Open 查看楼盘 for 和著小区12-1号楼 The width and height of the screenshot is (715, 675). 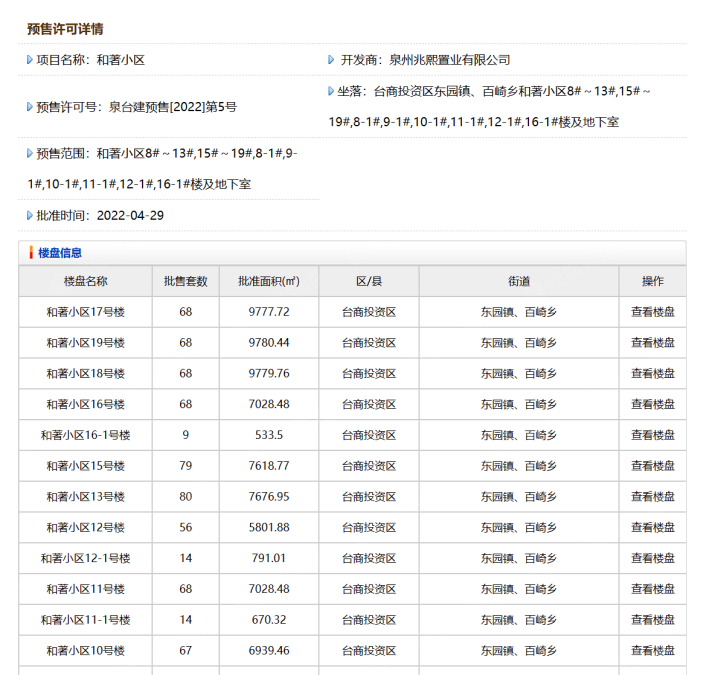point(653,558)
